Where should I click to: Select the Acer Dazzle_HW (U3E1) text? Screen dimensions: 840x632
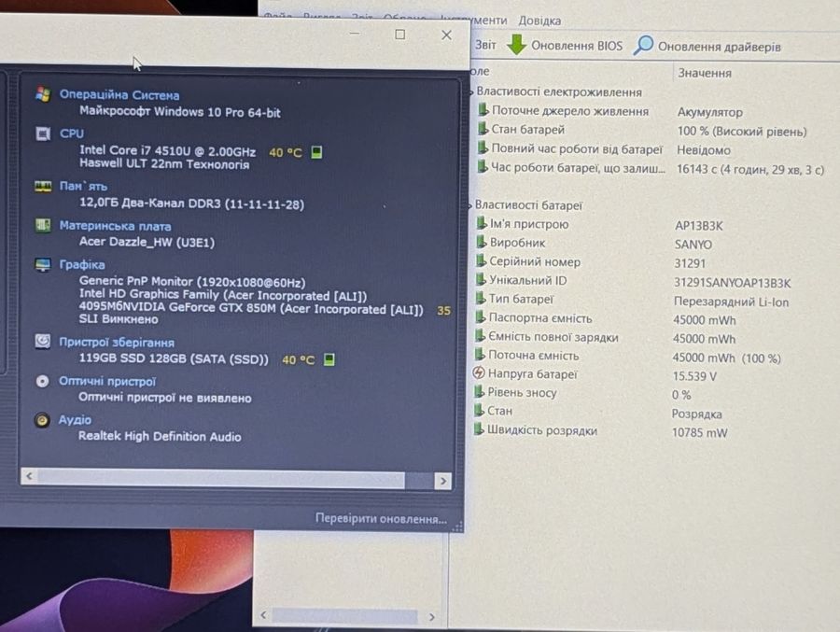[x=147, y=242]
